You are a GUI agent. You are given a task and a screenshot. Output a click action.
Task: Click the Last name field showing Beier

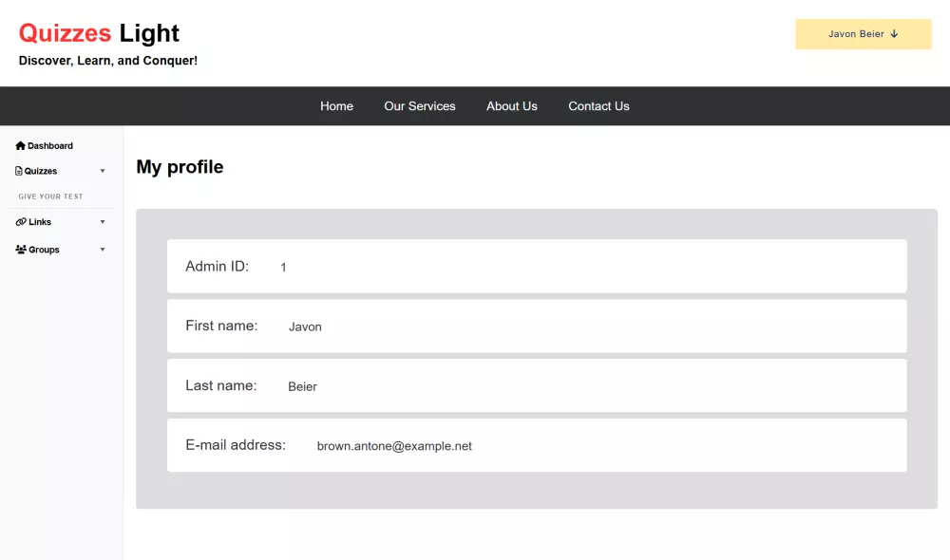click(537, 385)
